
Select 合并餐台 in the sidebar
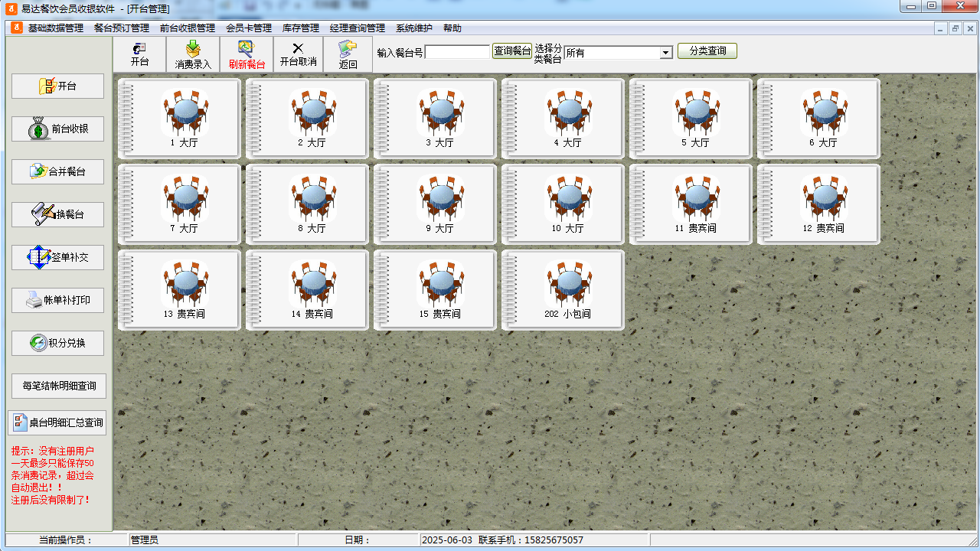(x=57, y=172)
